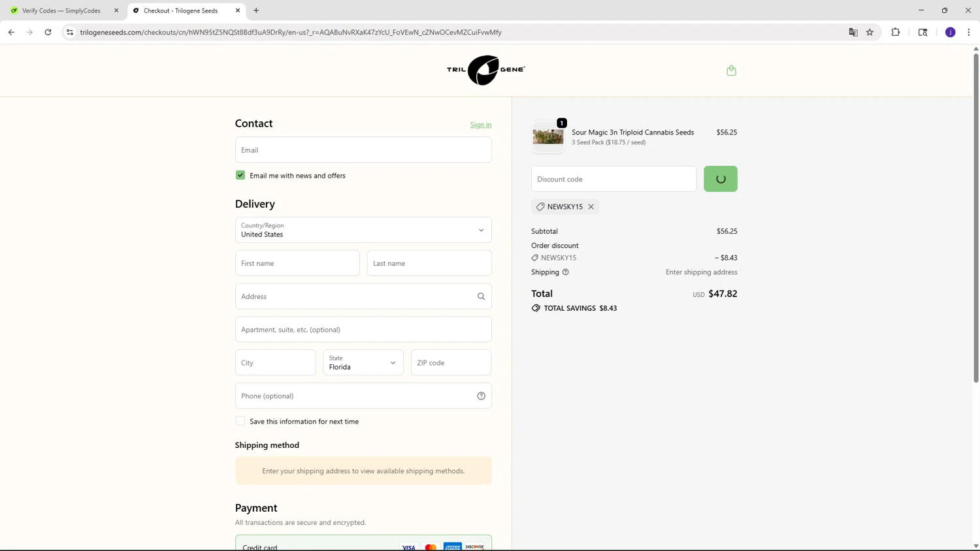Close the Verify Codes SimplyCodes tab

[x=116, y=10]
